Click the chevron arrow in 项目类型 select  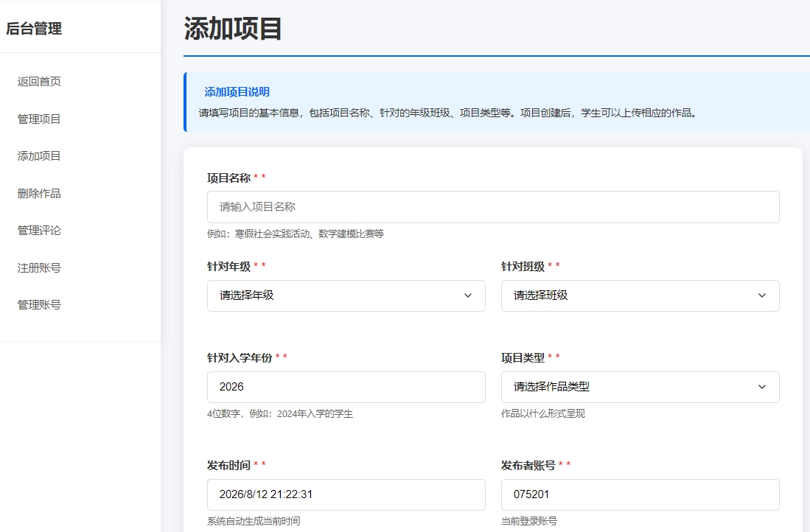(x=762, y=387)
